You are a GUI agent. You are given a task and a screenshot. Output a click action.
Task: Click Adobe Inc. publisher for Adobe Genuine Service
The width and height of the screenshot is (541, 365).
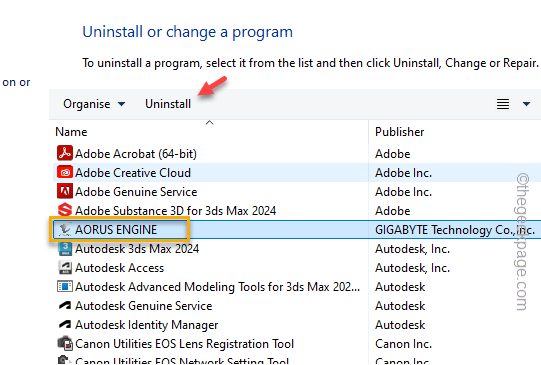tap(403, 191)
